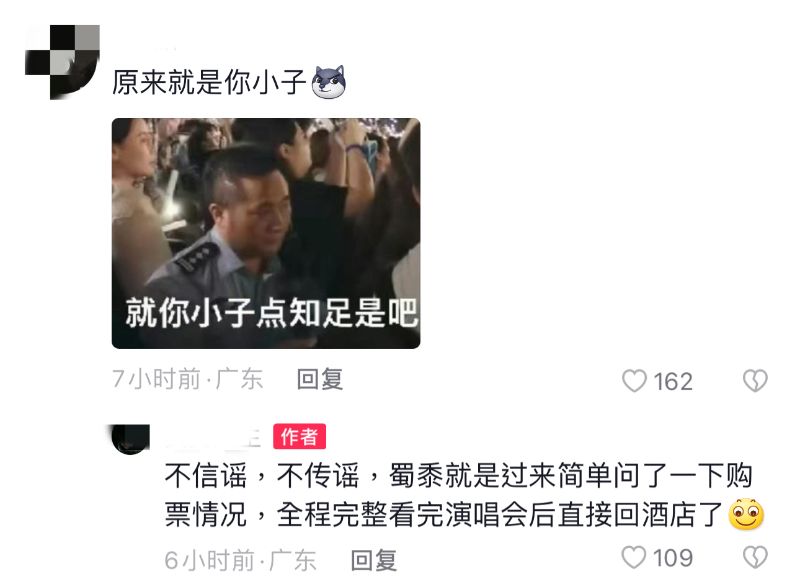Screen dimensions: 800x584
Task: Like the top comment via heart beside 162
Action: coord(634,381)
